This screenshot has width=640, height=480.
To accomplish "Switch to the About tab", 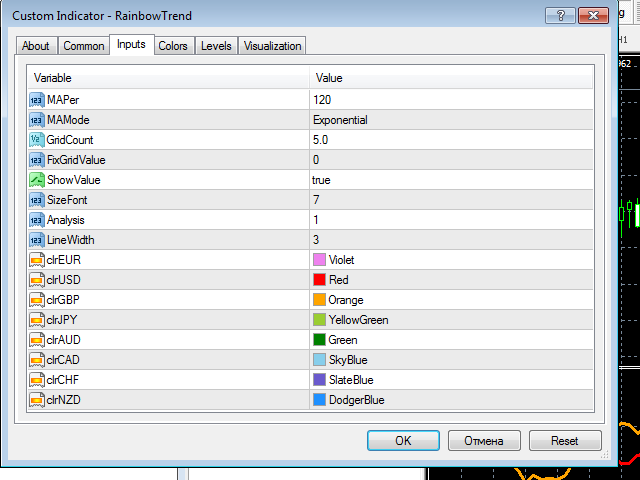I will click(36, 46).
